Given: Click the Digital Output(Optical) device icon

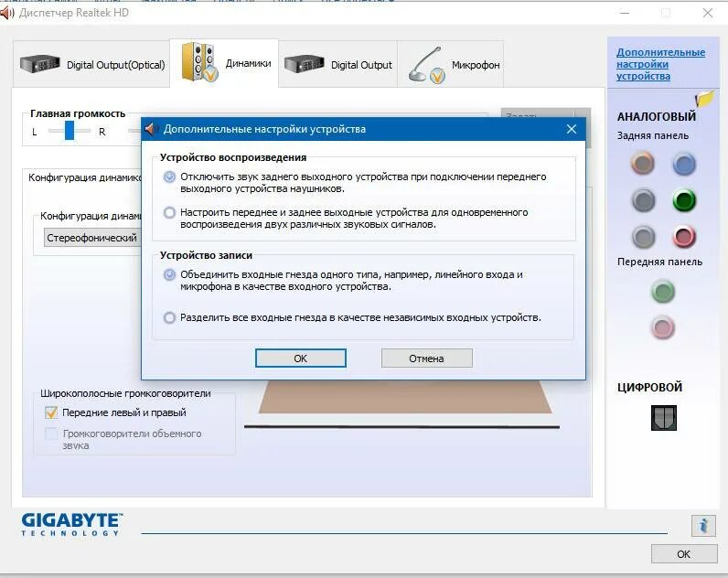Looking at the screenshot, I should [40, 64].
